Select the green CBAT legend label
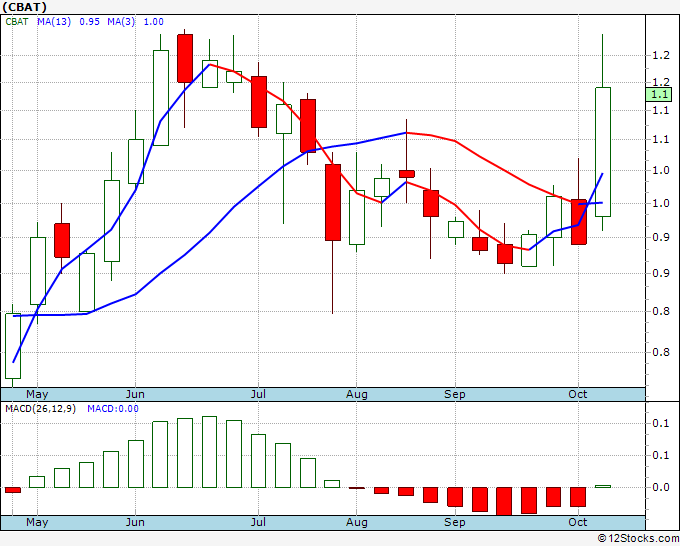 coord(17,22)
